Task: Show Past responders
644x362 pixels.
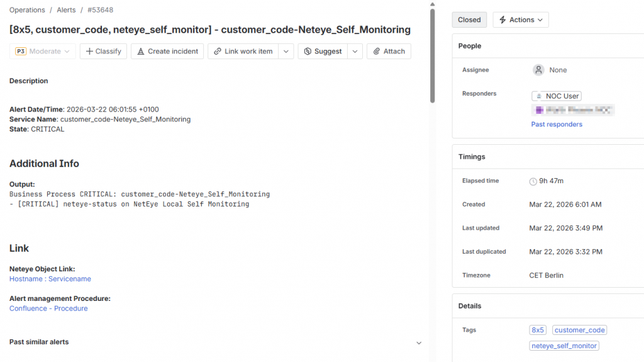Action: [557, 125]
